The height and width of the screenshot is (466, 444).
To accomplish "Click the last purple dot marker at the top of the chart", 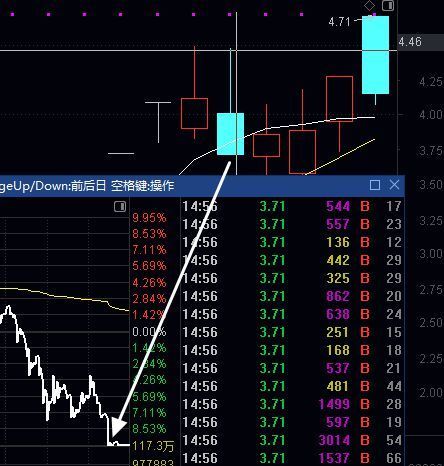I will [x=302, y=14].
